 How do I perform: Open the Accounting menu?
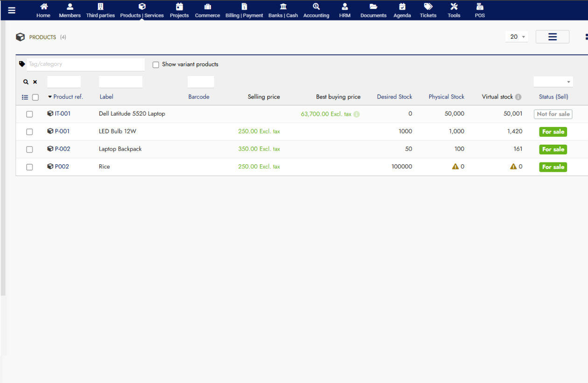[x=316, y=10]
